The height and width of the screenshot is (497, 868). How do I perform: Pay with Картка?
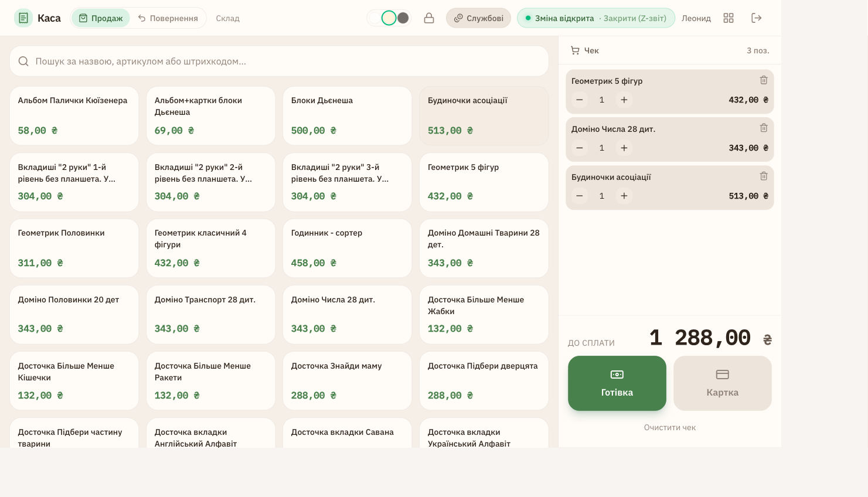coord(723,383)
